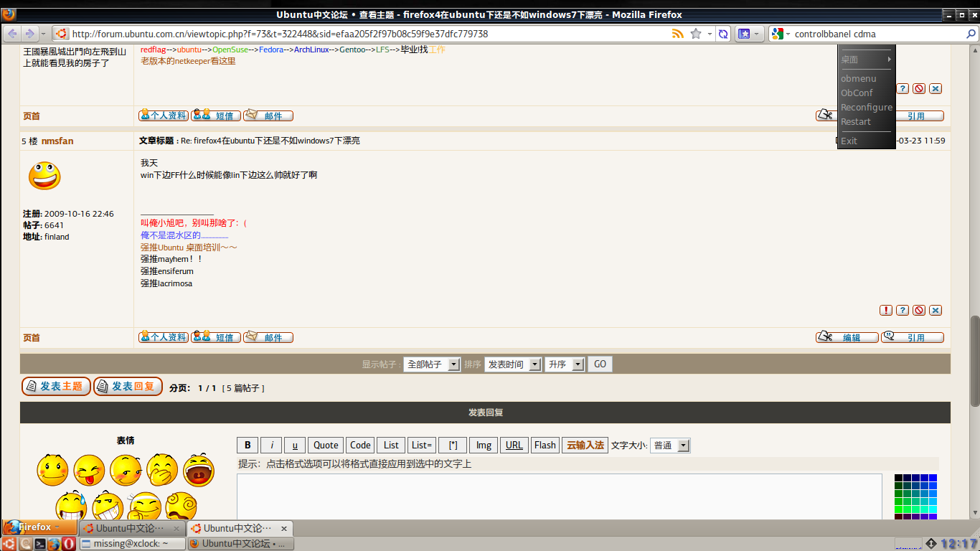Delete nmsfan's post with the X icon
This screenshot has width=980, height=551.
pos(936,310)
